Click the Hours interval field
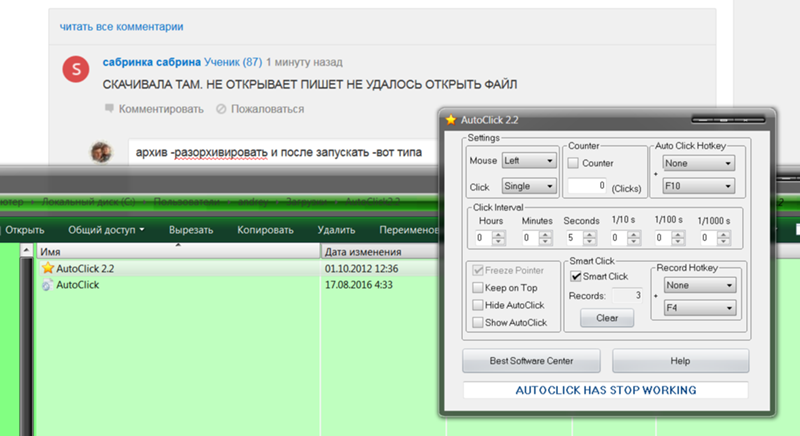Image resolution: width=800 pixels, height=436 pixels. click(x=484, y=238)
